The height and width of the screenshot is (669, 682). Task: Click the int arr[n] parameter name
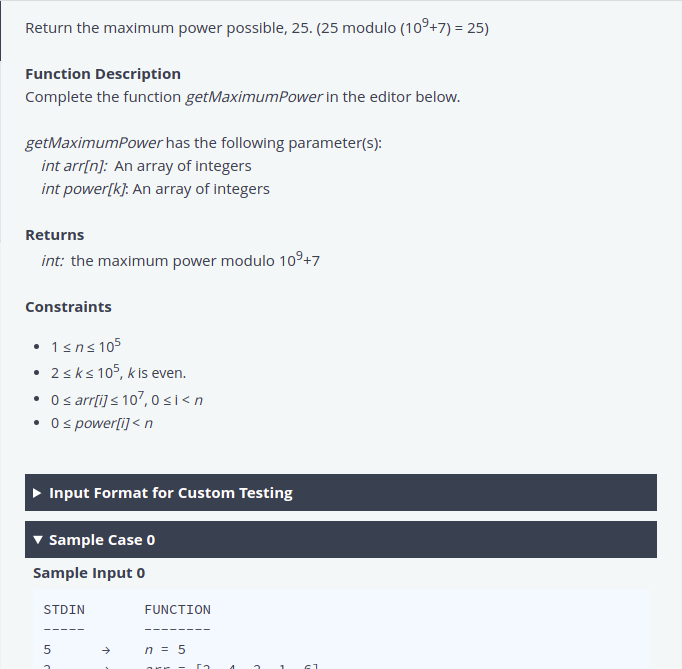coord(74,166)
